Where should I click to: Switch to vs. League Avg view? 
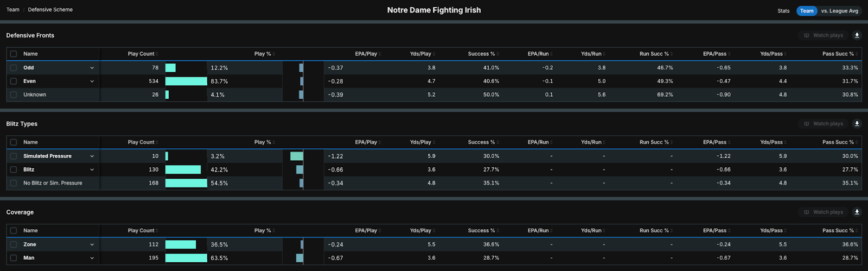(839, 11)
